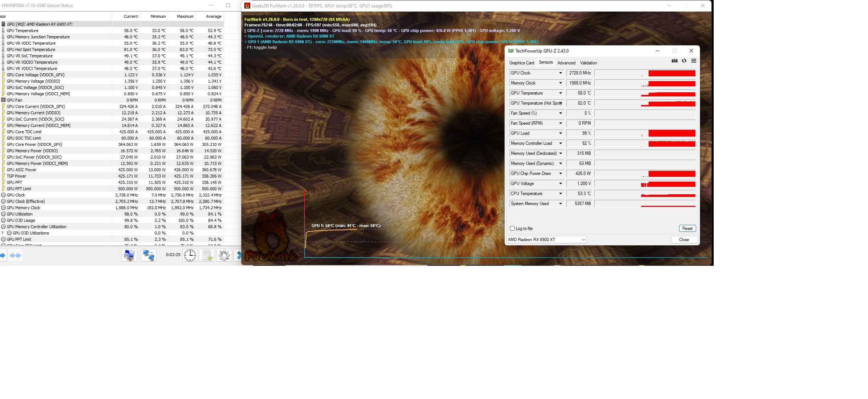Click icon beside TGP Power row
The height and width of the screenshot is (399, 868).
tap(3, 176)
